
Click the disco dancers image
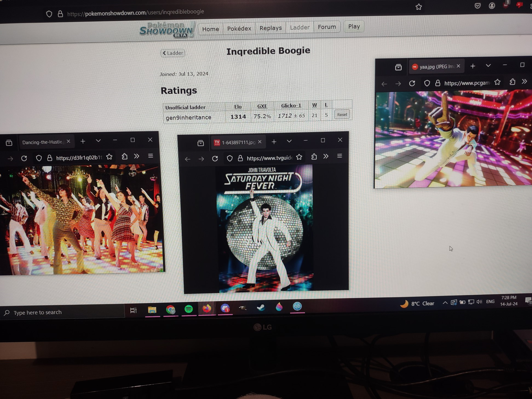[x=82, y=219]
